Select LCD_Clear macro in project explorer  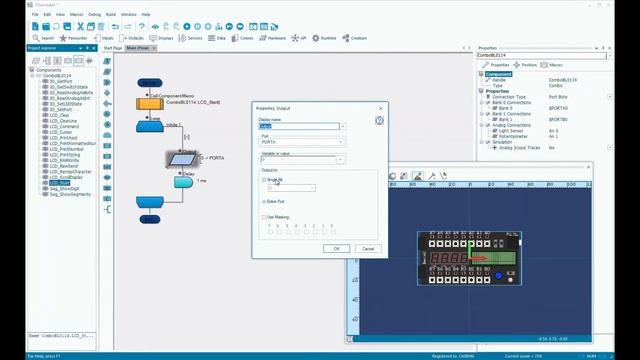click(59, 115)
